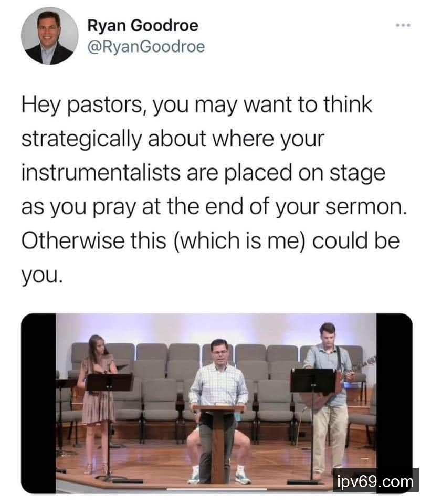Click the @RyanGoodroe handle
Viewport: 431px width, 504px height.
[145, 47]
